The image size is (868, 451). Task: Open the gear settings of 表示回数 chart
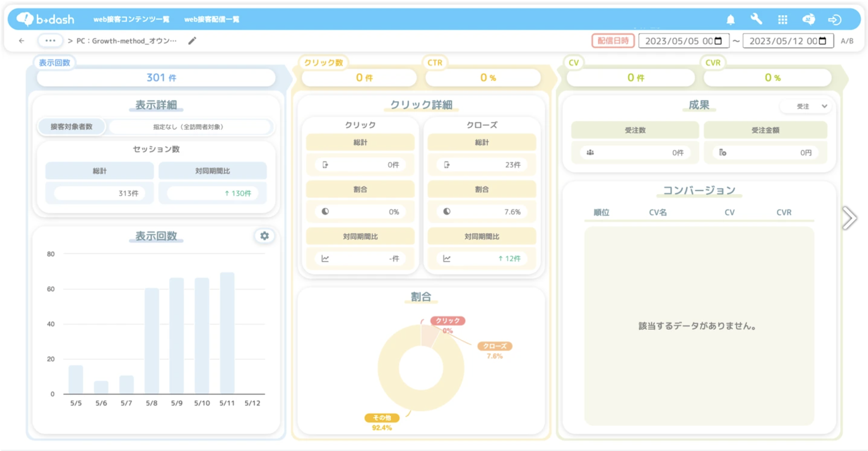coord(264,236)
